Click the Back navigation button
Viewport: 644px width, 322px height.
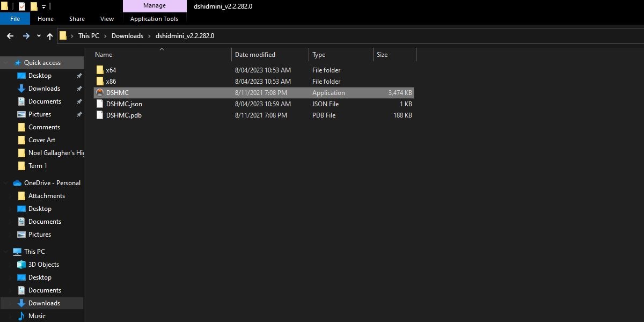click(x=10, y=35)
